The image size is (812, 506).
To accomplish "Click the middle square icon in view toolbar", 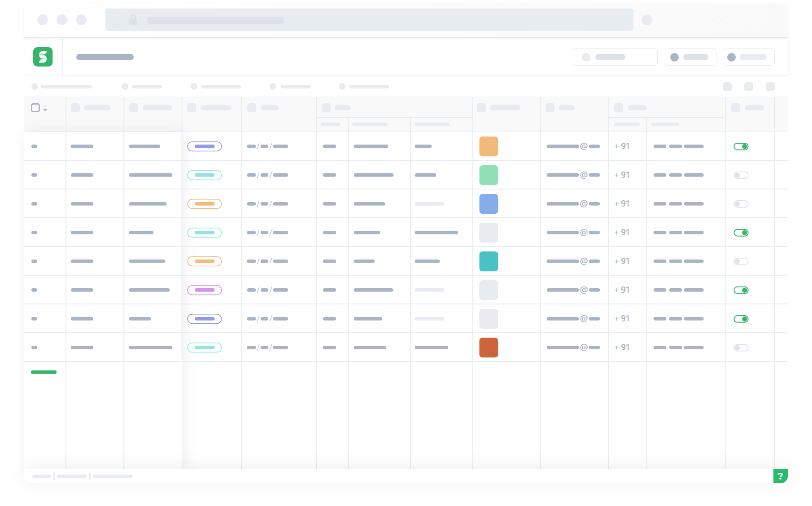I will coord(749,87).
